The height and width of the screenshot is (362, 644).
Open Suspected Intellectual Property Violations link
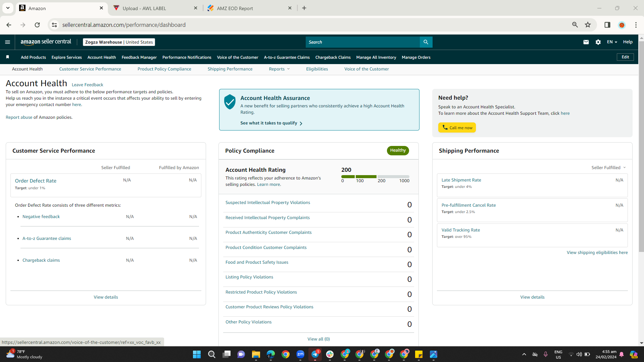[267, 203]
